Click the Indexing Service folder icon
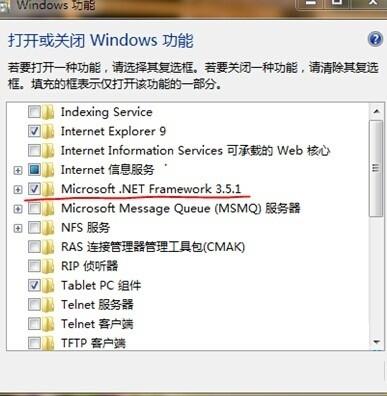The image size is (387, 396). click(x=48, y=112)
